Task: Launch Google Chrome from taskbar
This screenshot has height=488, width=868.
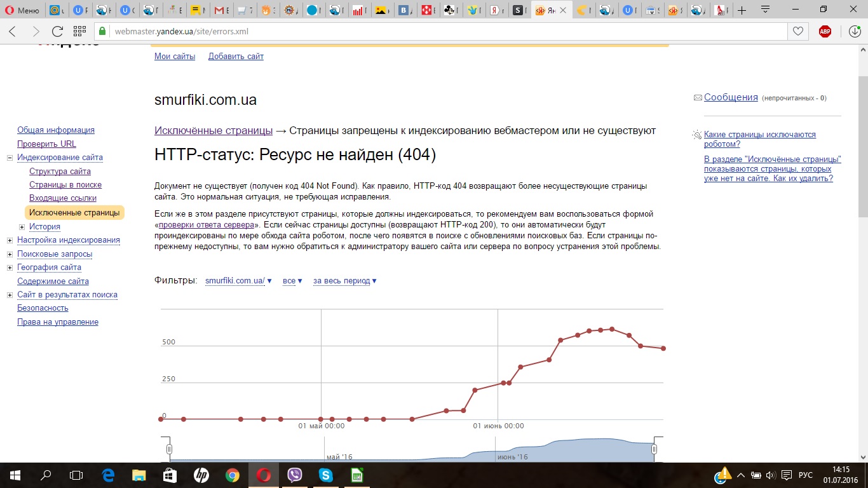Action: [x=233, y=475]
